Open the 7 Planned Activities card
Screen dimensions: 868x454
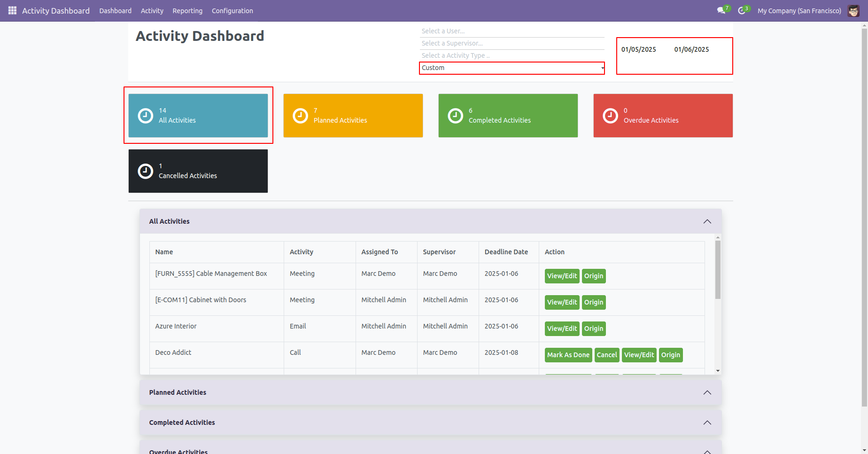(x=353, y=116)
